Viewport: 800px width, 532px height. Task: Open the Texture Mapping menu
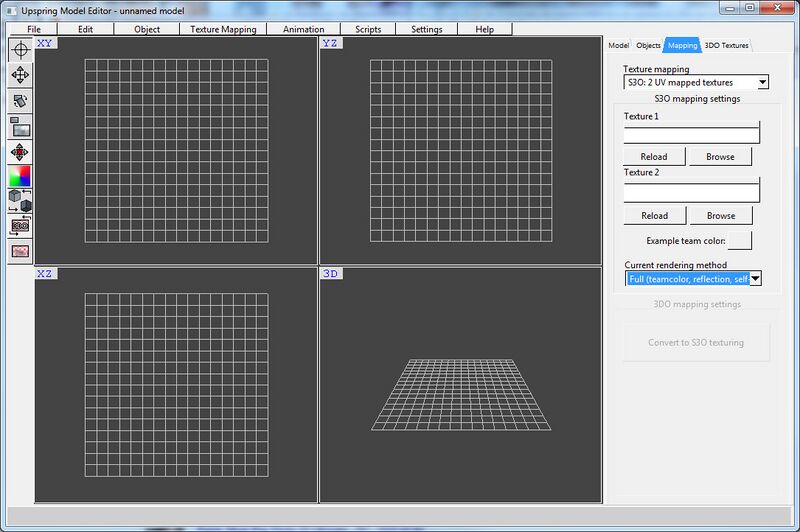coord(223,29)
